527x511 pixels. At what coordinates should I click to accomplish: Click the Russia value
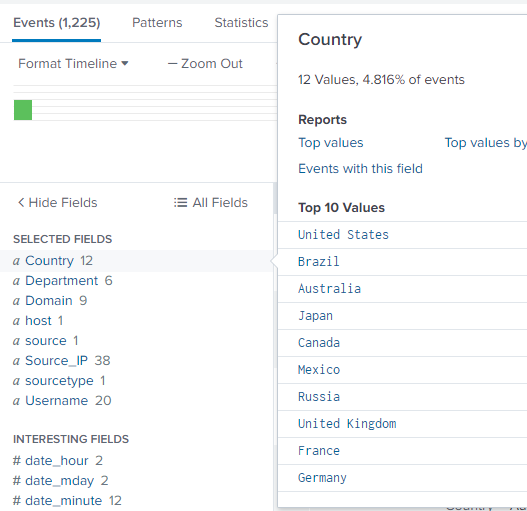[319, 397]
